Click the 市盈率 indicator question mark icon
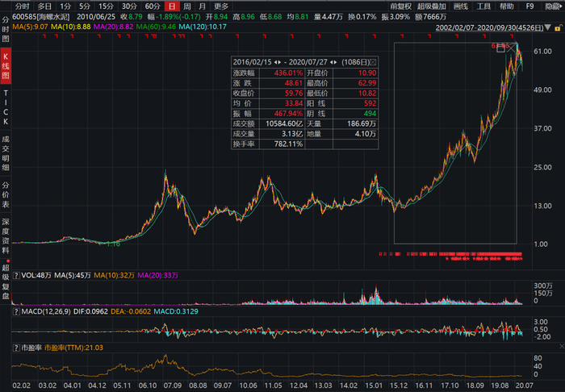Viewport: 565px width, 392px height. click(16, 348)
